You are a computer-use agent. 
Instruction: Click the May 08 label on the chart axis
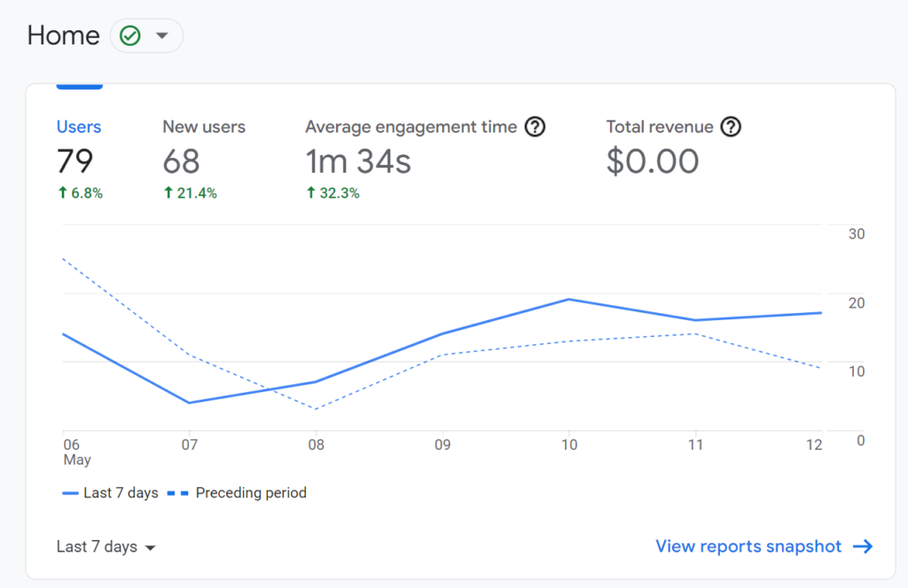[317, 444]
